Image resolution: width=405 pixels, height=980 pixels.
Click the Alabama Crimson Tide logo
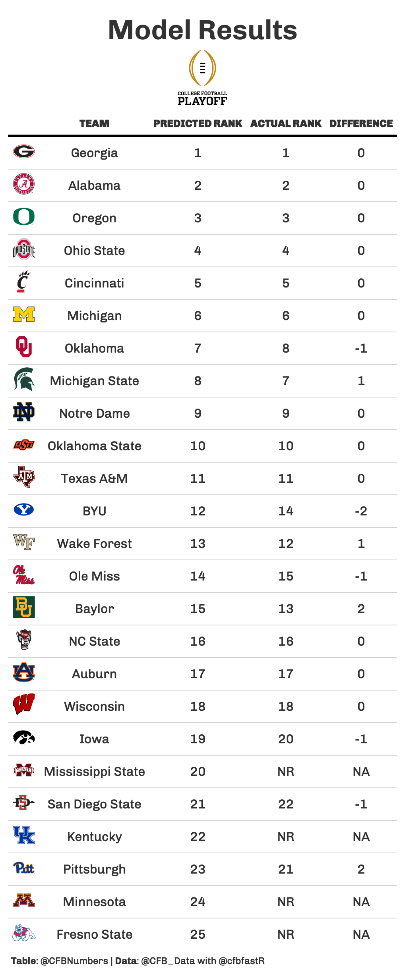[x=24, y=184]
